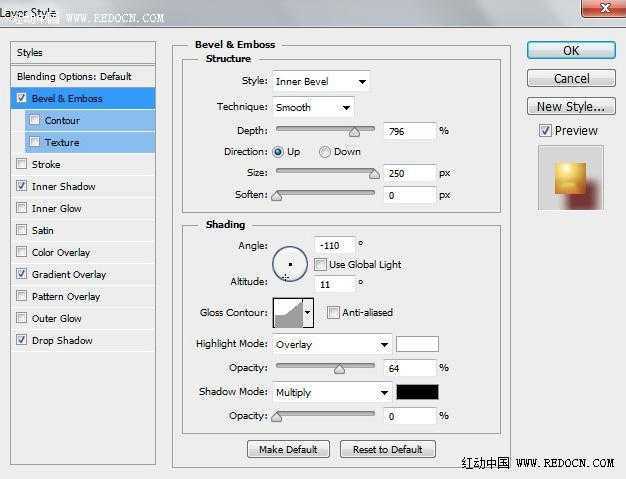This screenshot has height=479, width=626.
Task: Click the angle dial control
Action: click(290, 264)
